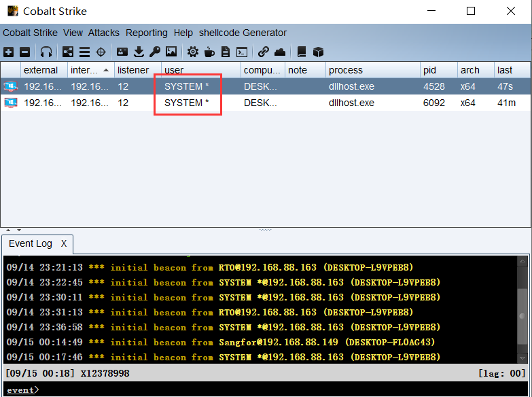Click the Disconnect minus icon
The width and height of the screenshot is (532, 397).
[24, 52]
